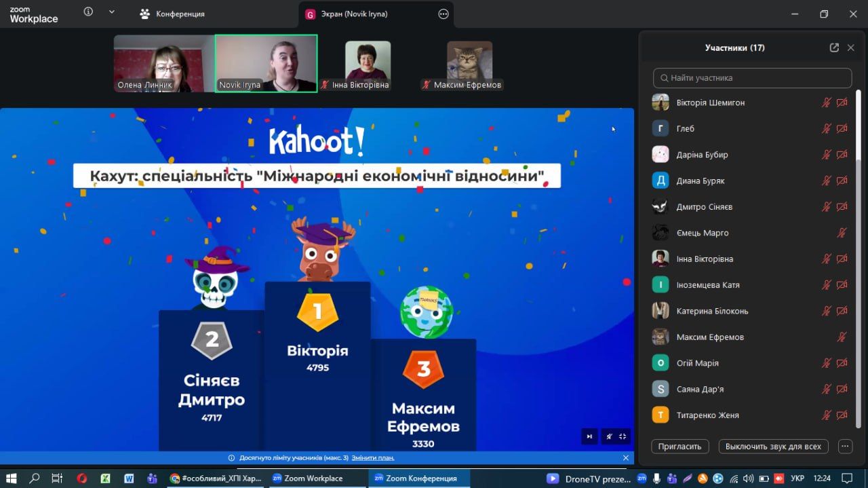Toggle camera for Вікторія Шемигон
The height and width of the screenshot is (488, 868).
pos(842,102)
